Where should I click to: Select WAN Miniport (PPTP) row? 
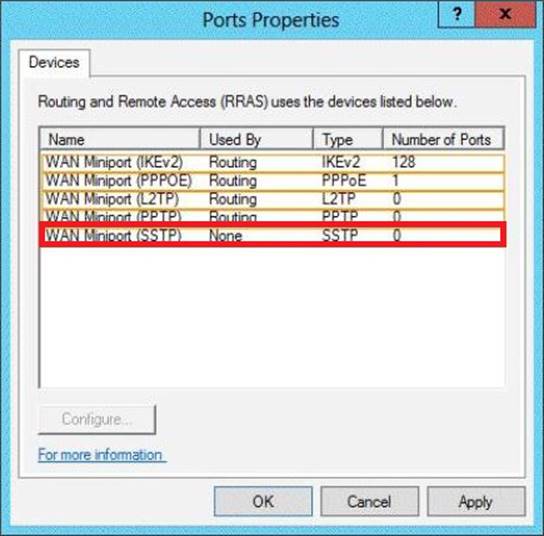point(272,215)
